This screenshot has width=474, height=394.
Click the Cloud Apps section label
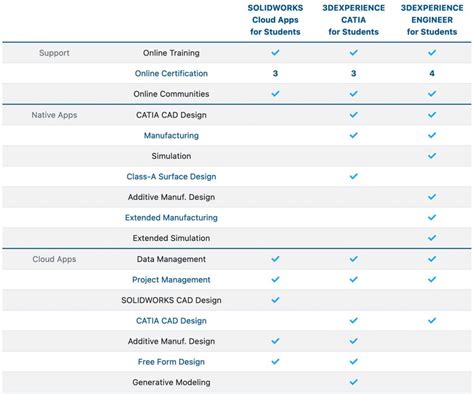pyautogui.click(x=54, y=259)
